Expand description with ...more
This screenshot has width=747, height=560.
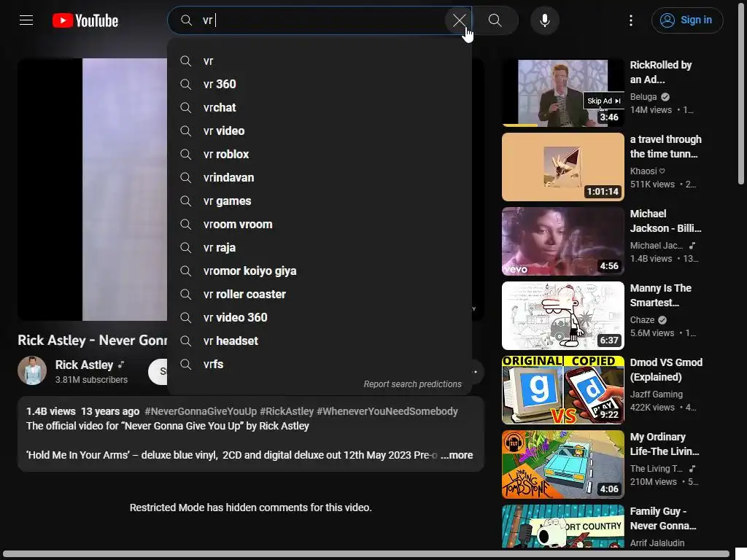457,455
